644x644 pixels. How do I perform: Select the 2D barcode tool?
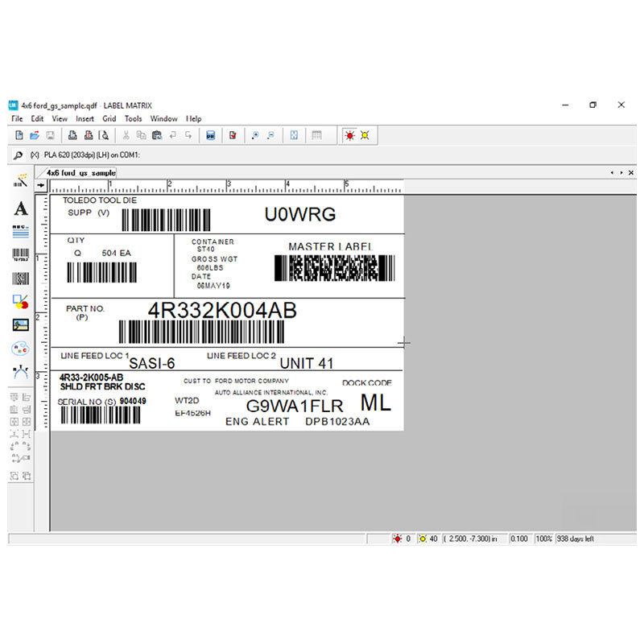(x=20, y=278)
